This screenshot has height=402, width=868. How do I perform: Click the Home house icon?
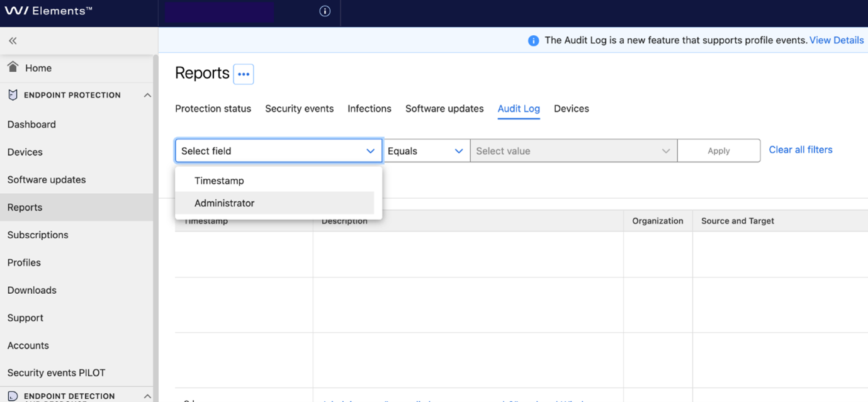pos(13,67)
